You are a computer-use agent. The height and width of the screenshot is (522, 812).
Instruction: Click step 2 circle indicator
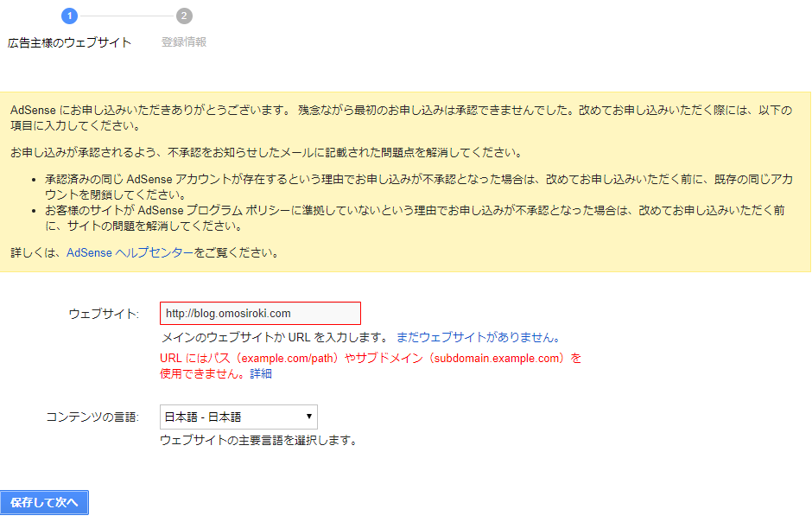pyautogui.click(x=184, y=16)
